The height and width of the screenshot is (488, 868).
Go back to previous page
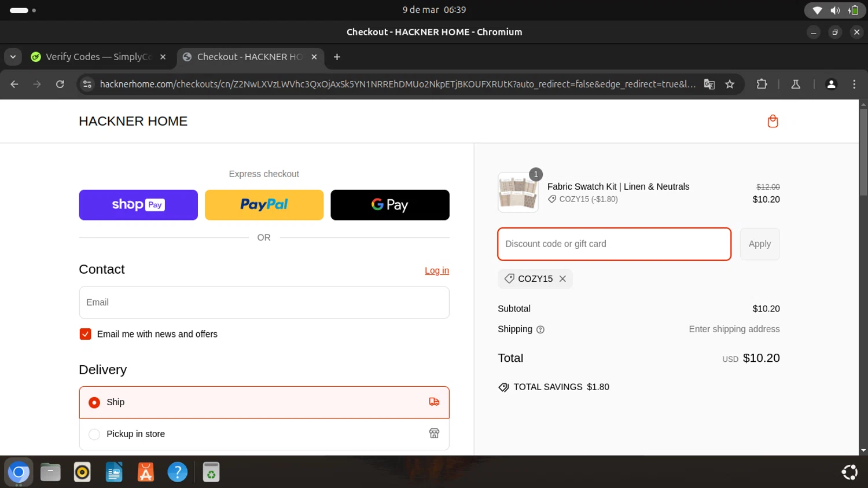[14, 84]
